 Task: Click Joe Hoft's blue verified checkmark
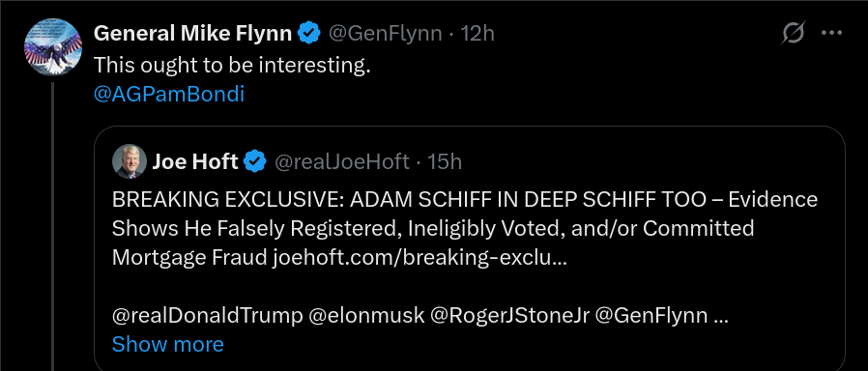tap(255, 162)
